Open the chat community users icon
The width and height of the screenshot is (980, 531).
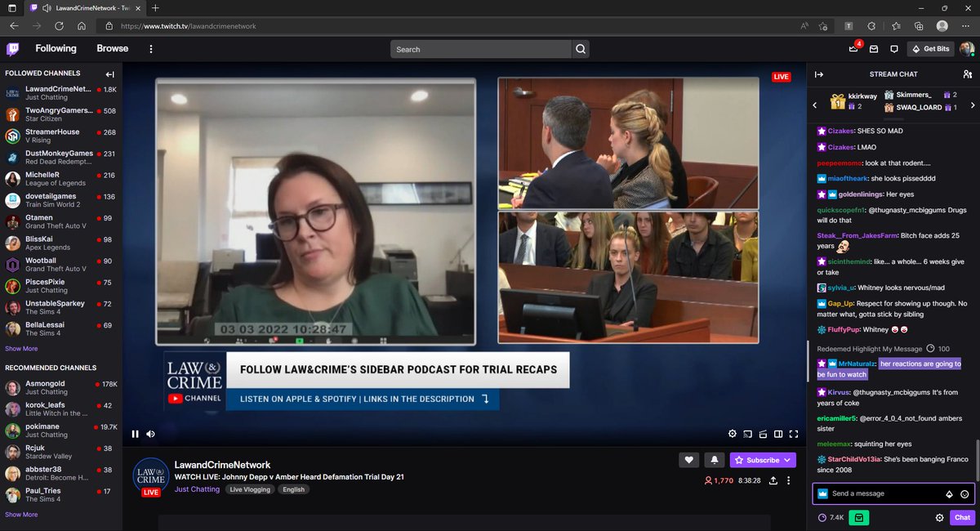click(967, 74)
